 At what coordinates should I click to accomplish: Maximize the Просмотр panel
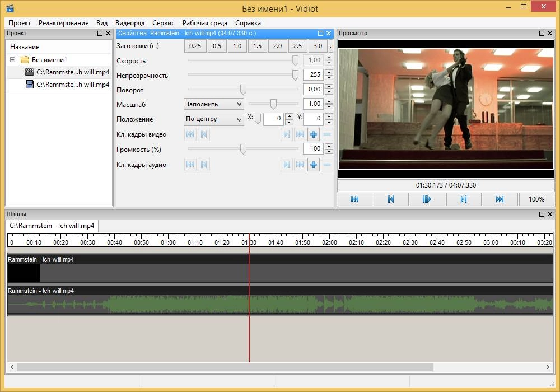[542, 33]
